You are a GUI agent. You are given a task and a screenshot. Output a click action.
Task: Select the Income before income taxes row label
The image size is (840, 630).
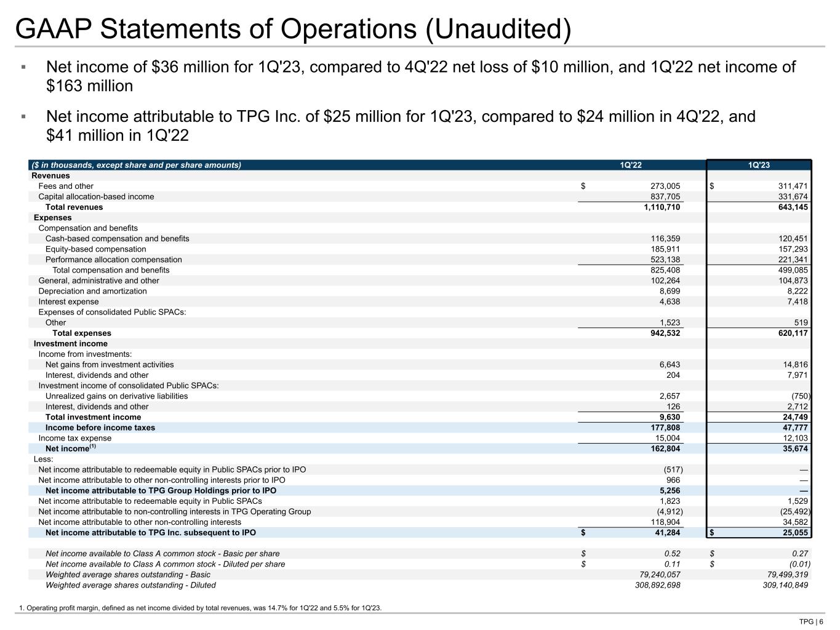(x=100, y=428)
